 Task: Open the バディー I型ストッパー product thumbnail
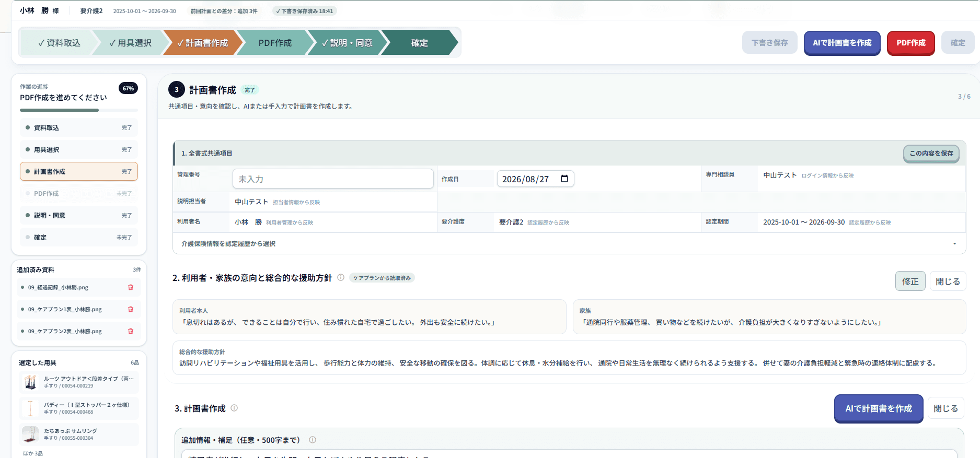tap(30, 408)
